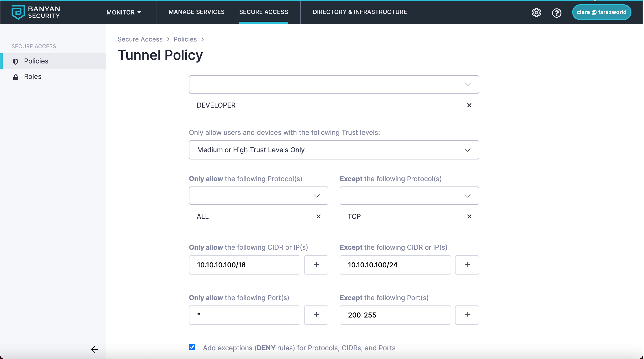Add another excepted port with plus

point(467,315)
